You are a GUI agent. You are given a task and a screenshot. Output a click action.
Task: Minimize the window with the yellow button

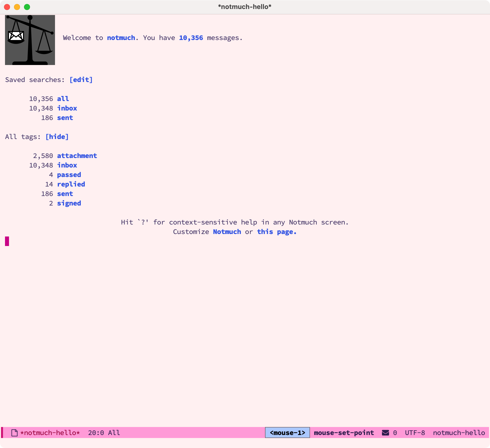click(x=17, y=7)
